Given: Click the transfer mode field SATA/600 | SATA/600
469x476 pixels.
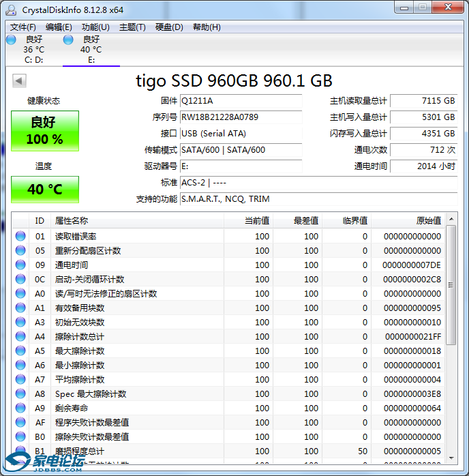Looking at the screenshot, I should [241, 150].
